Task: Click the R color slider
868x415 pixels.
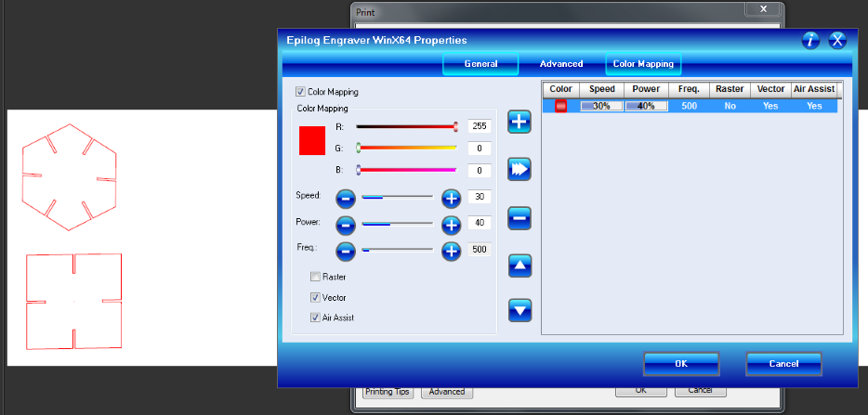Action: [x=406, y=126]
